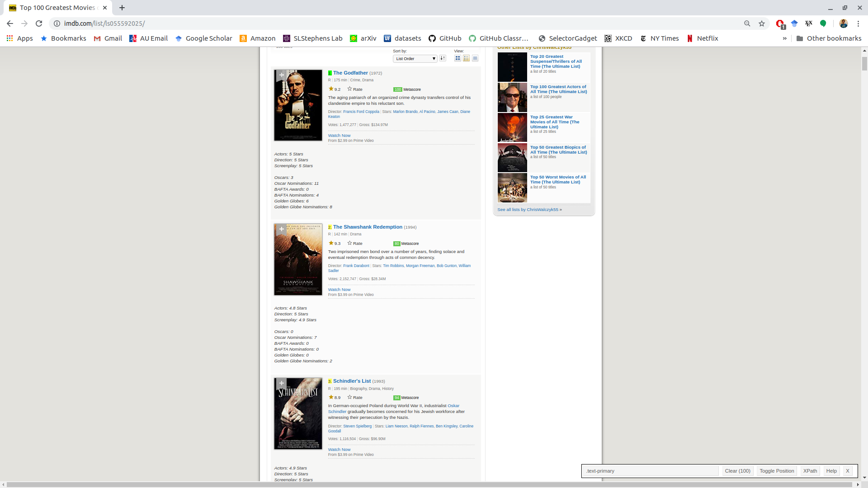
Task: Bookmark this page with the star icon
Action: point(762,23)
